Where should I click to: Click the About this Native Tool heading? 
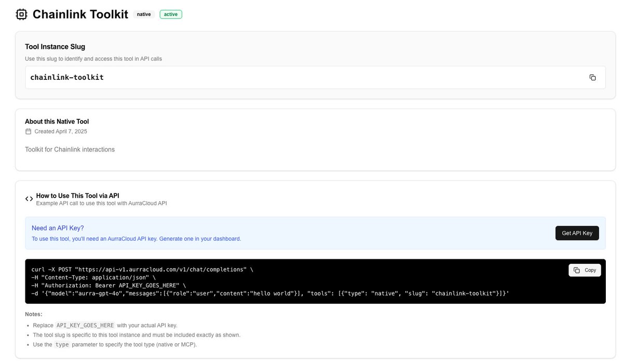[x=57, y=121]
